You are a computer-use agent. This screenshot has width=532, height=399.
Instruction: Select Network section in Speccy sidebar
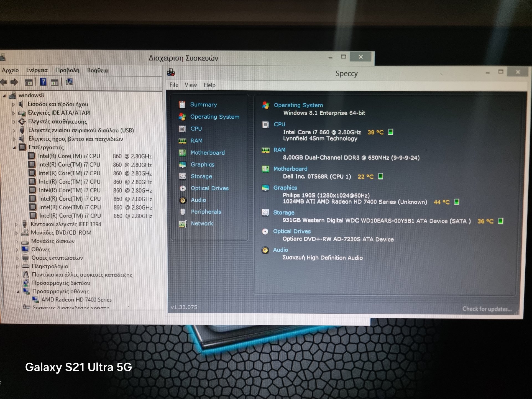point(202,223)
